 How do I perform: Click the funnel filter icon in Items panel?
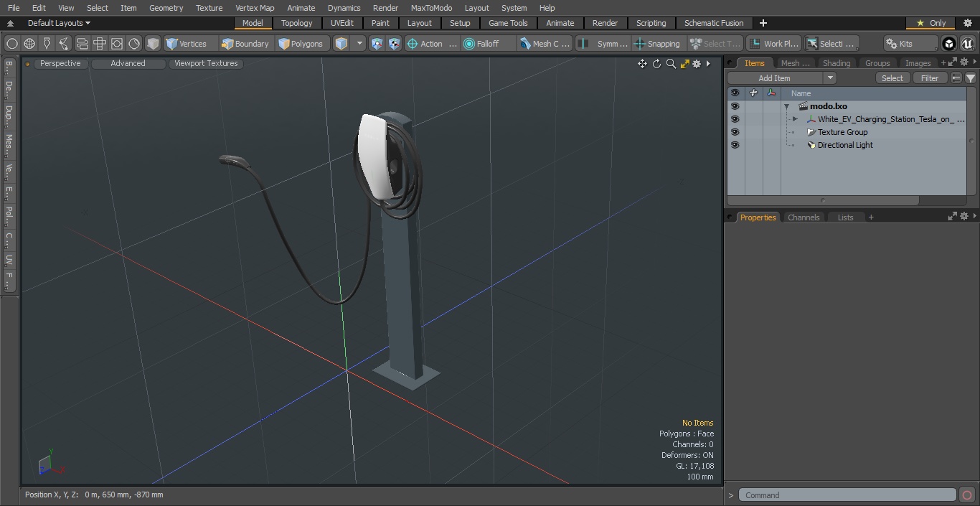click(970, 78)
